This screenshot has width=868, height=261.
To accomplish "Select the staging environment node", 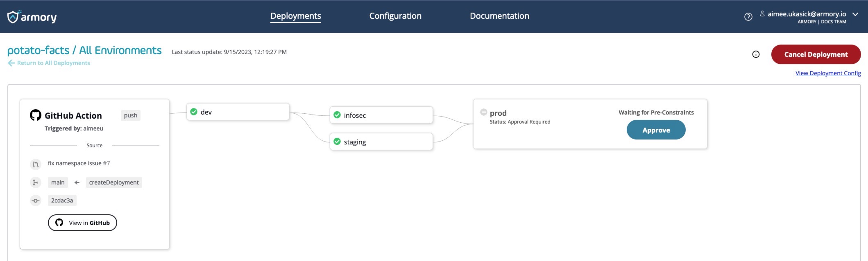I will 381,142.
